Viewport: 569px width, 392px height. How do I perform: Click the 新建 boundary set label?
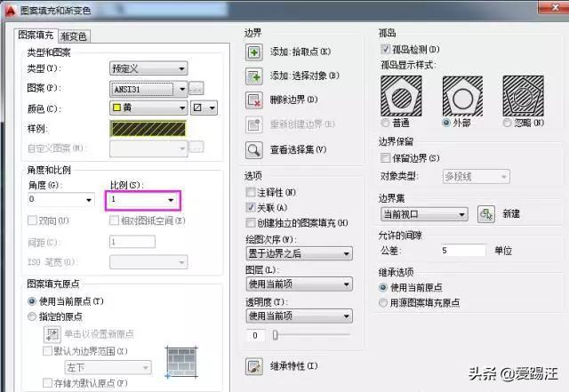511,214
